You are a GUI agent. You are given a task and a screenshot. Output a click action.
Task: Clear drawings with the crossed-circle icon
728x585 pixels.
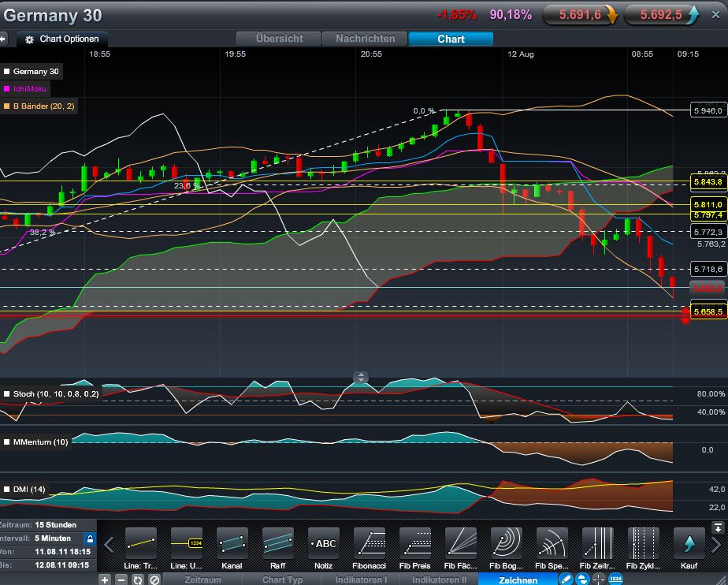point(154,579)
